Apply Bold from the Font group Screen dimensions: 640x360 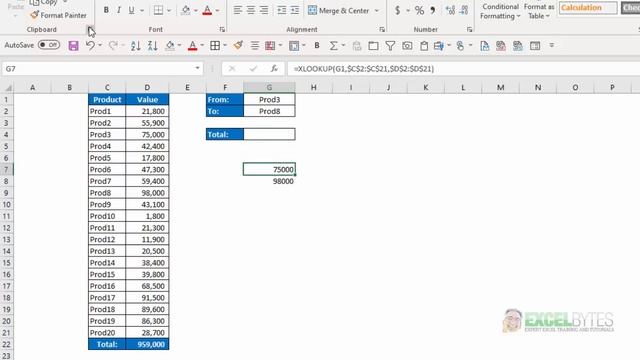tap(106, 10)
